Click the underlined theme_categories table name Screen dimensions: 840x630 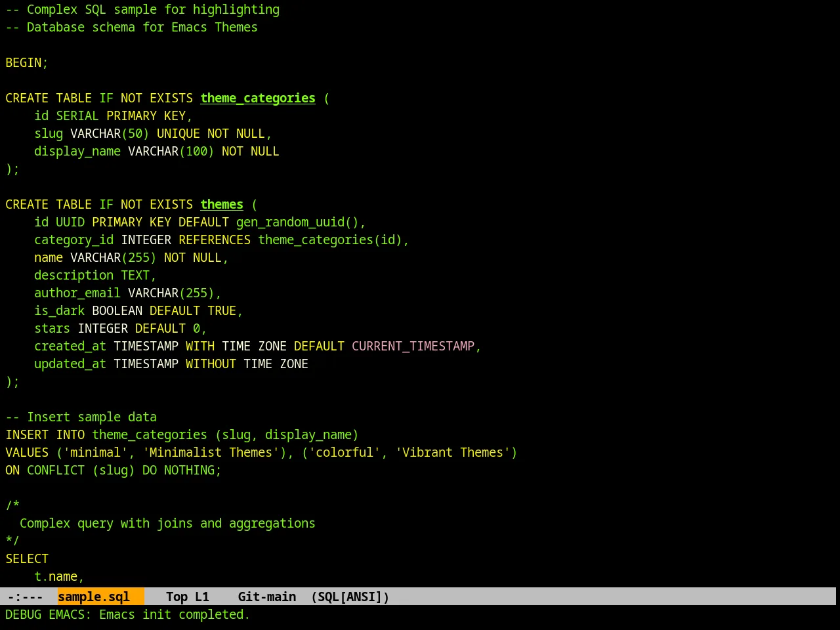258,98
